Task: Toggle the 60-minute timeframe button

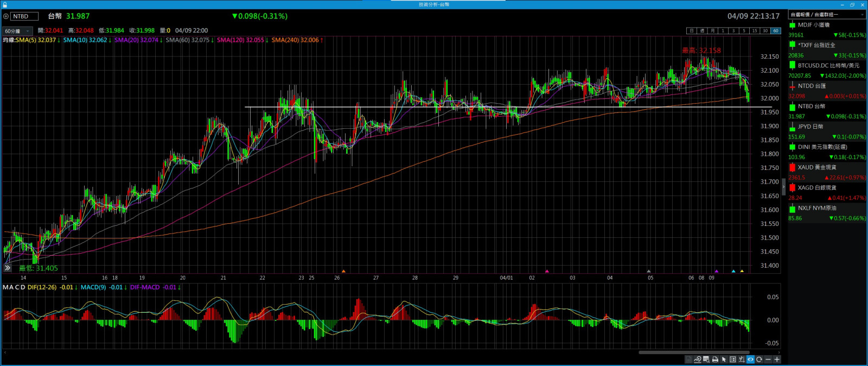Action: point(776,31)
